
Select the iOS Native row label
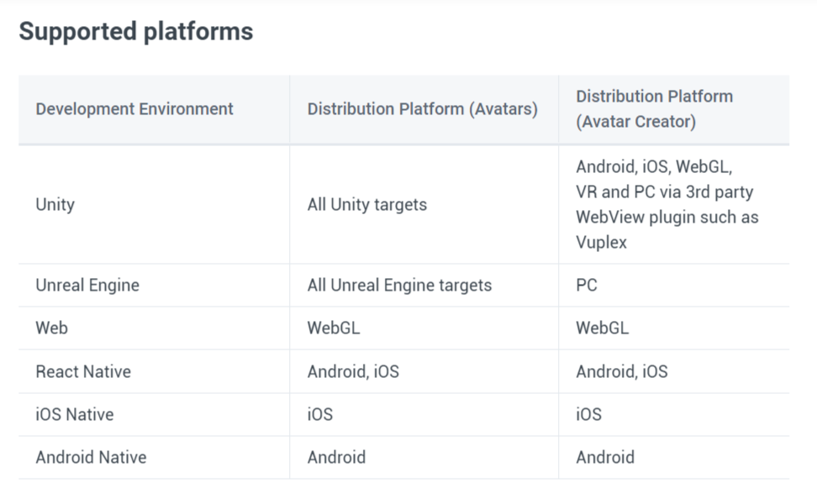coord(75,414)
